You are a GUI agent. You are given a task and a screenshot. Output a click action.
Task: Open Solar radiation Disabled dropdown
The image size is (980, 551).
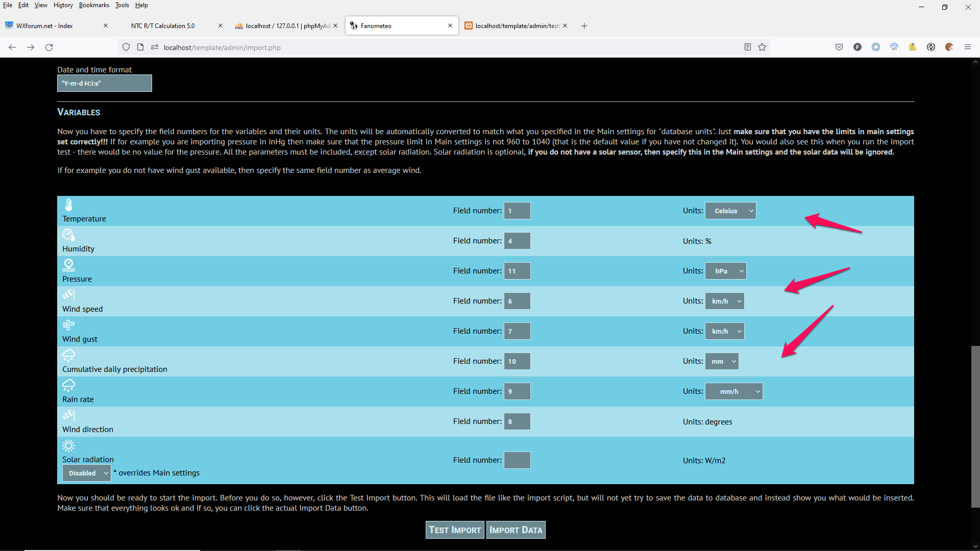86,473
